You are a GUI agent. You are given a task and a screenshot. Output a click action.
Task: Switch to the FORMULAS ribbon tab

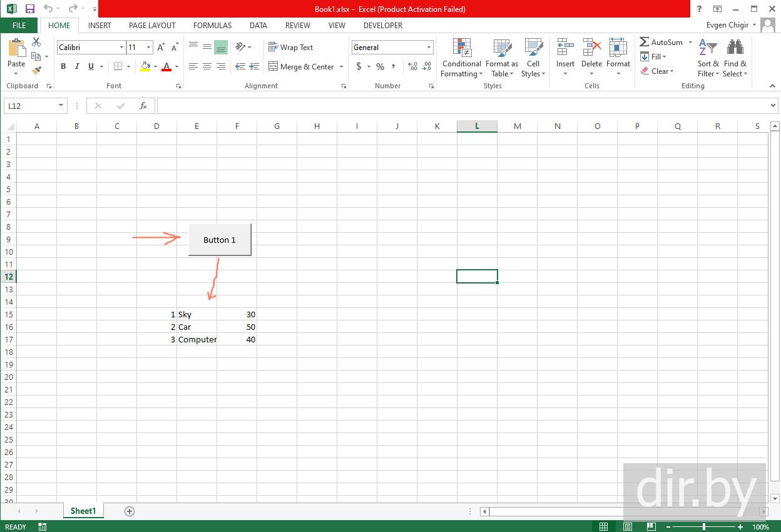click(x=212, y=26)
